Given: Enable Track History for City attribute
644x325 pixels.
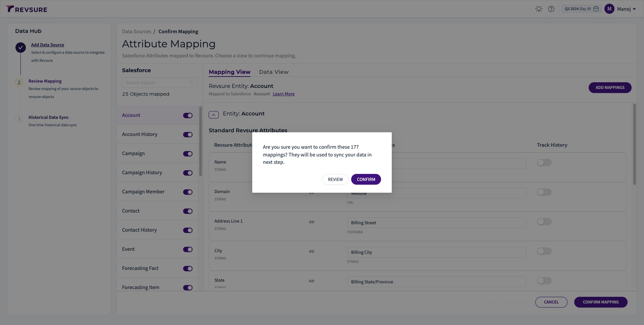Looking at the screenshot, I should [544, 251].
